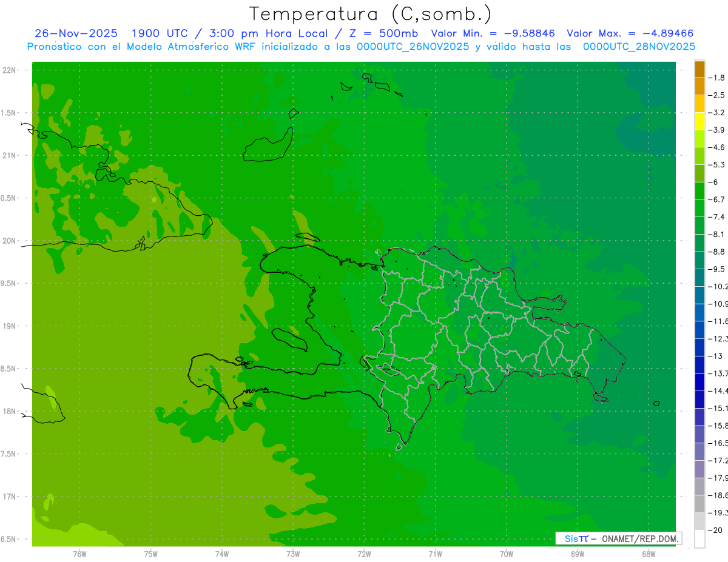This screenshot has width=728, height=562.
Task: Click the '72W' longitude axis label
Action: [364, 554]
